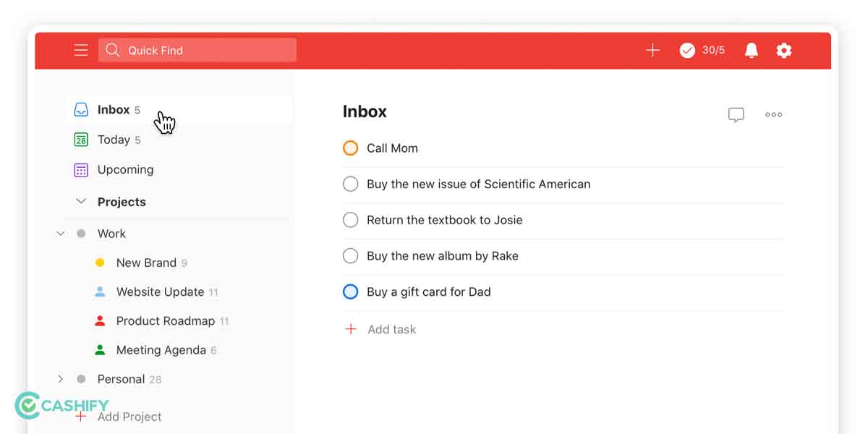
Task: Check off Return the textbook to Josie
Action: [351, 220]
